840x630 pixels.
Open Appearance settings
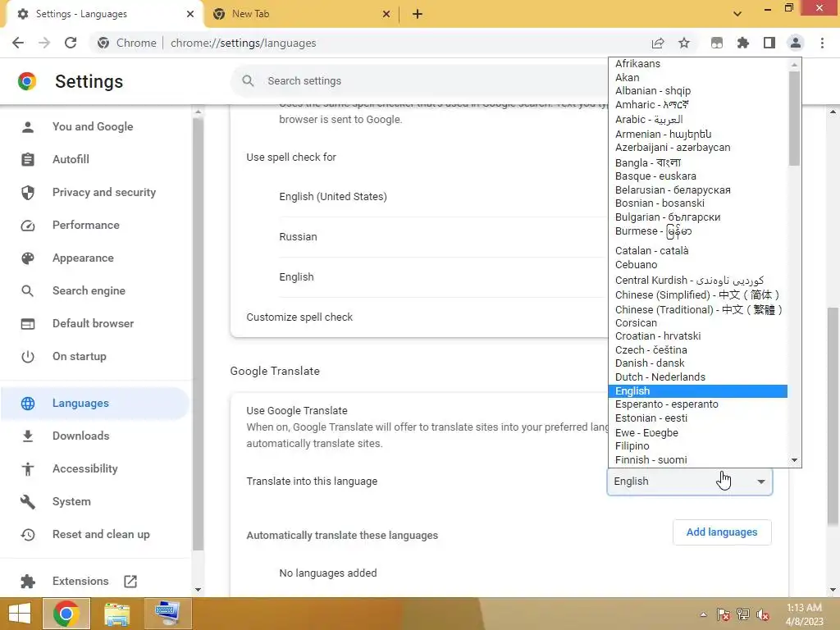[83, 258]
